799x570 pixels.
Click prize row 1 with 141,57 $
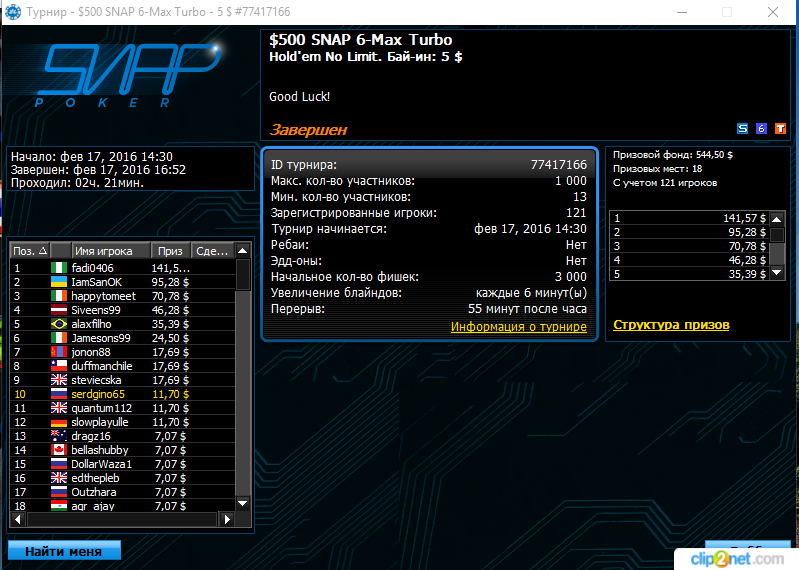click(690, 218)
